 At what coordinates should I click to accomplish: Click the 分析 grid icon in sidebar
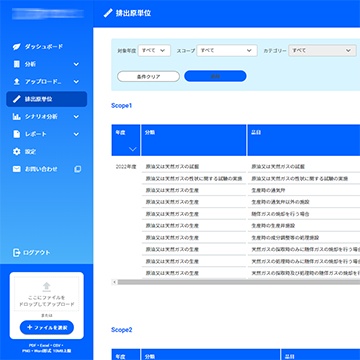coord(16,64)
